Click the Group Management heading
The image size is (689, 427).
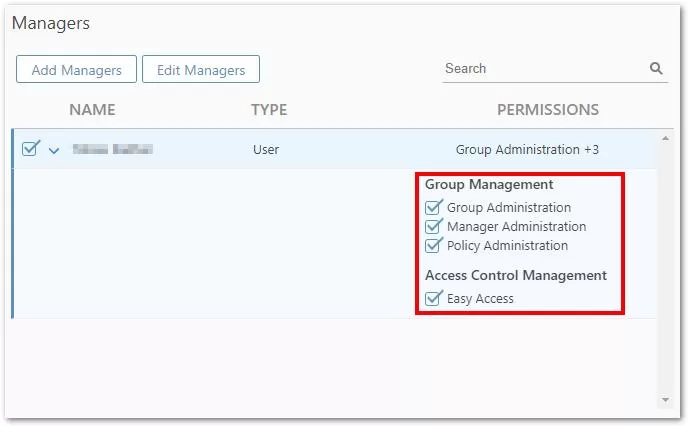[x=489, y=185]
